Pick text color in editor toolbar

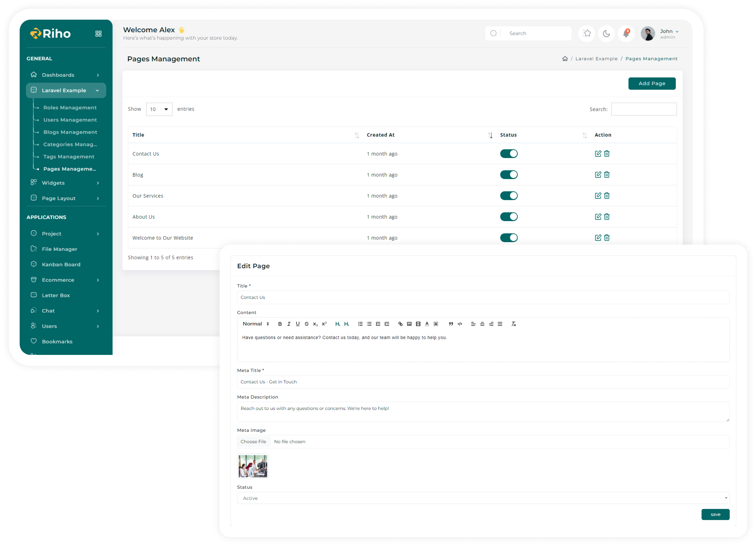coord(427,324)
